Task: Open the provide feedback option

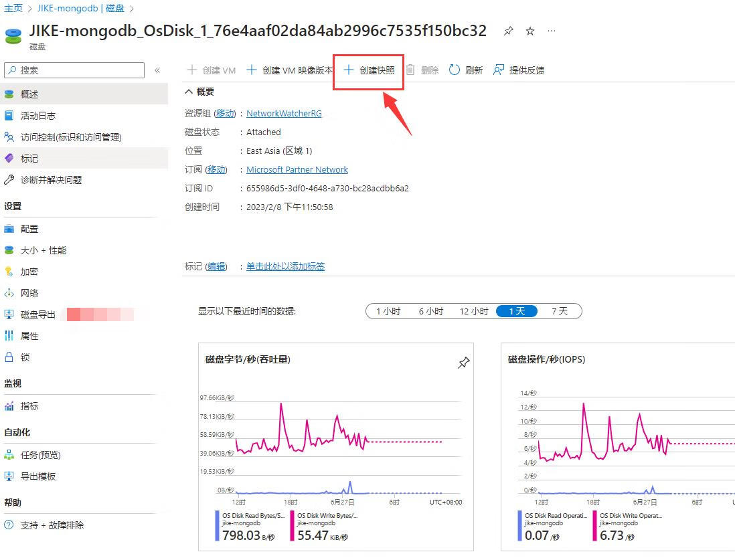Action: [x=519, y=70]
